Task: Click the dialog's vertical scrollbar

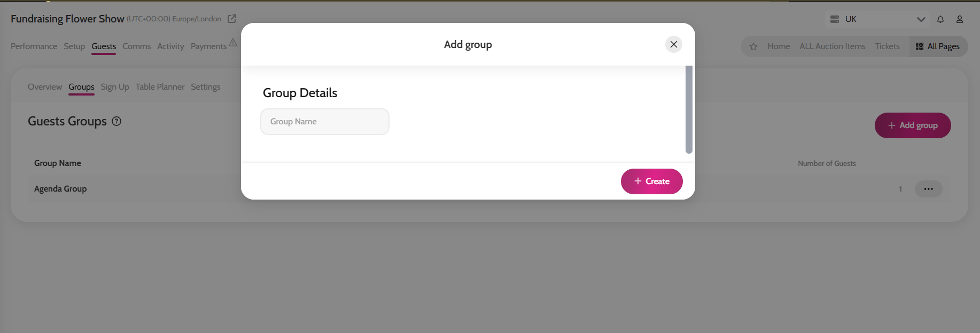Action: [689, 109]
